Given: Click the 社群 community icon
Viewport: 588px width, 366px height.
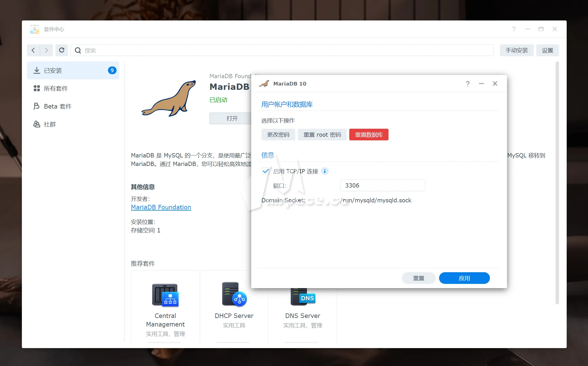Looking at the screenshot, I should click(37, 124).
